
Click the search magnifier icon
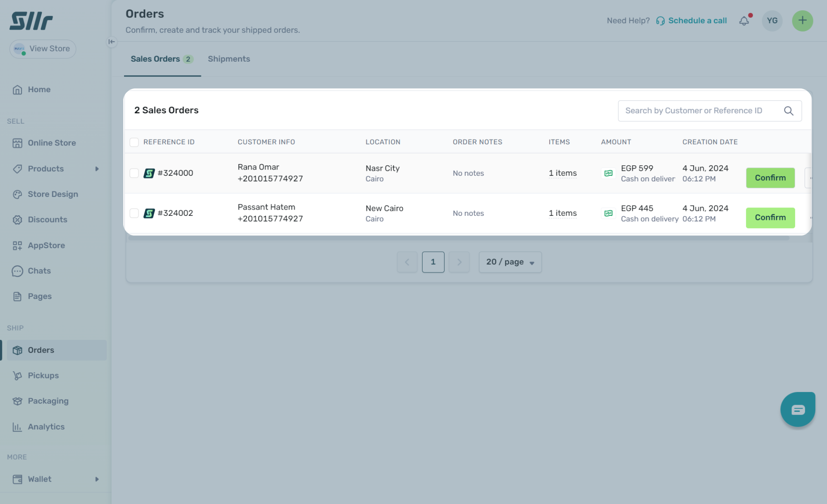789,111
